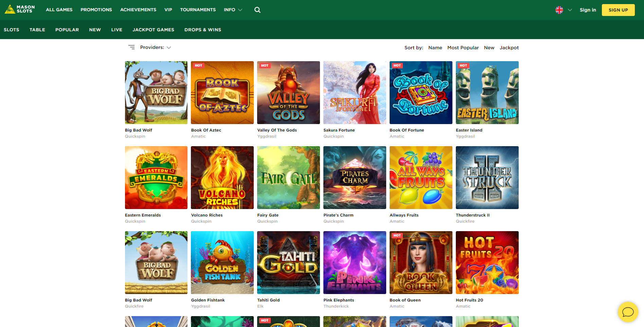Click the UK flag language icon
Viewport: 644px width, 327px height.
pyautogui.click(x=559, y=10)
